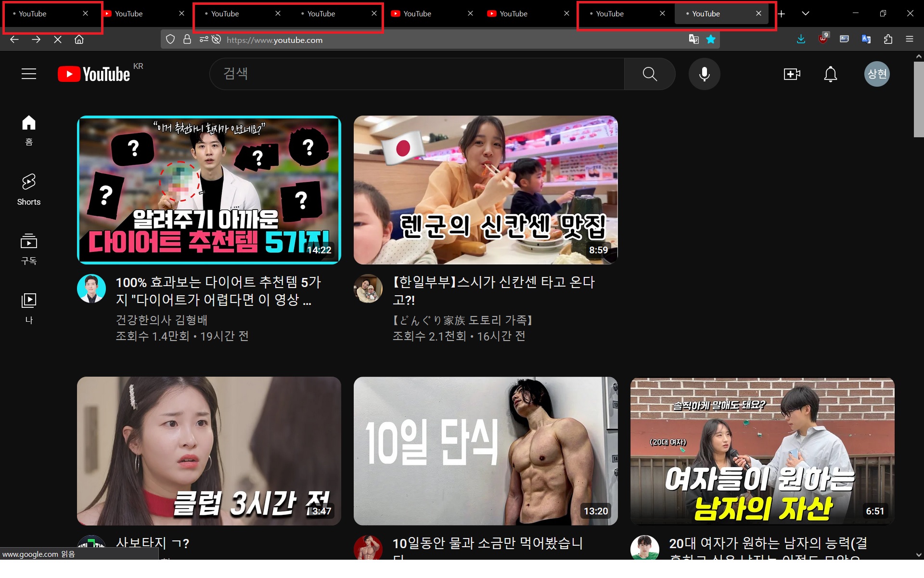924x578 pixels.
Task: Click the account avatar 상현
Action: pyautogui.click(x=877, y=74)
